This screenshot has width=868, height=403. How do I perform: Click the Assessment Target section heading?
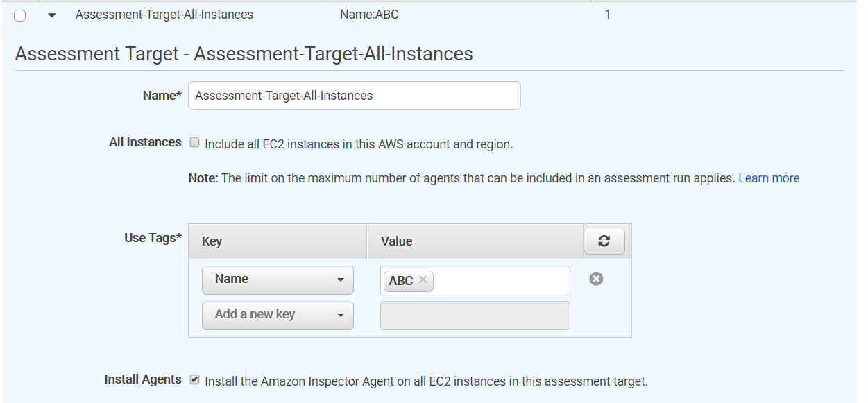coord(244,54)
